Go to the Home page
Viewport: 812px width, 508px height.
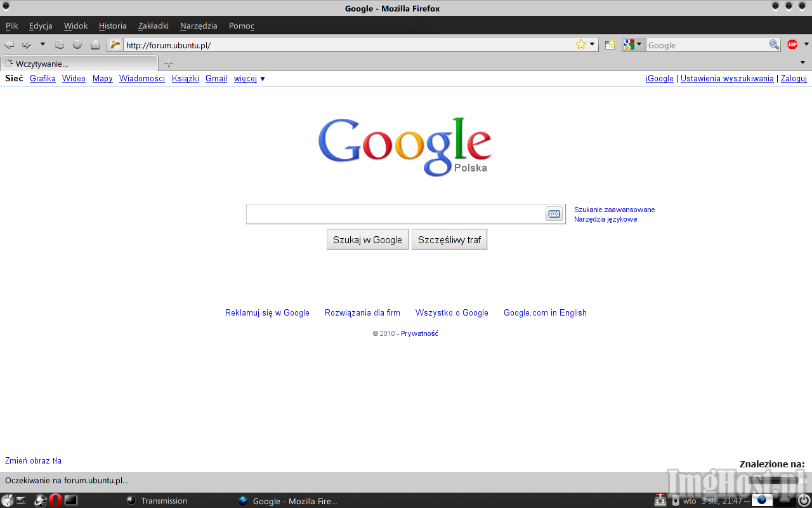click(x=95, y=44)
